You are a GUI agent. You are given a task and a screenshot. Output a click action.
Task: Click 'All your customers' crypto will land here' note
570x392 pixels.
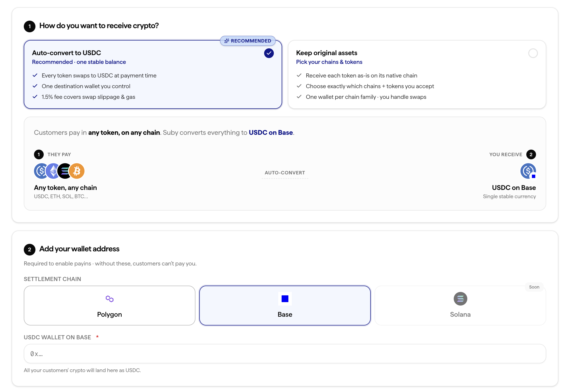pyautogui.click(x=82, y=370)
